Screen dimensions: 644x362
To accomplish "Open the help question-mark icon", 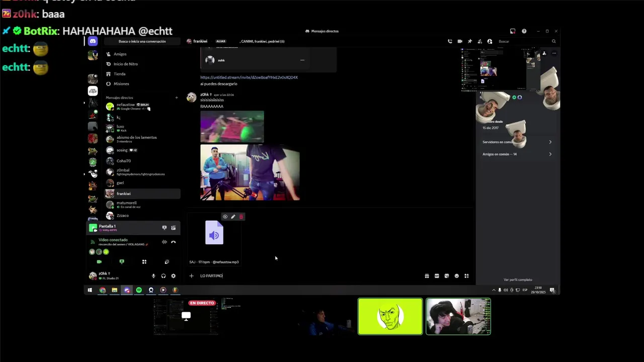I will click(524, 31).
